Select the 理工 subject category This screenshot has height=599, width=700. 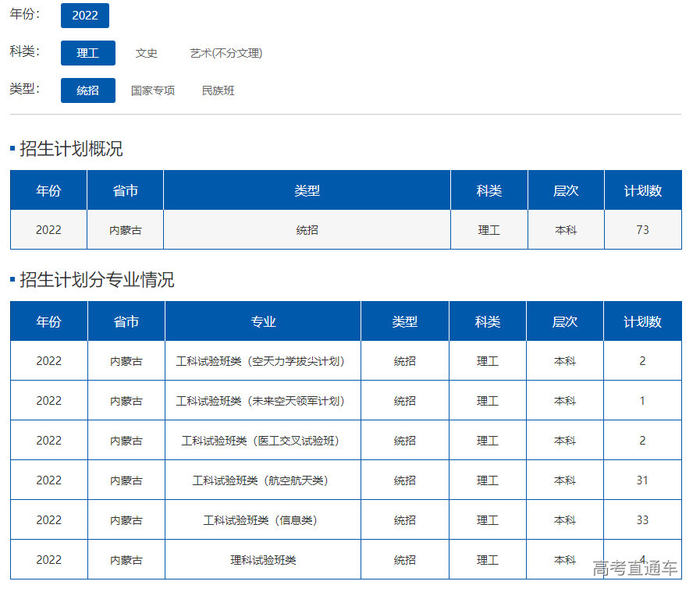tap(87, 53)
